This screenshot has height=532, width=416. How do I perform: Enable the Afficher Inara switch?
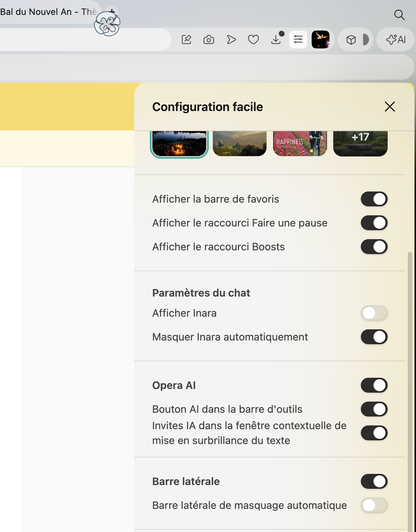[374, 313]
